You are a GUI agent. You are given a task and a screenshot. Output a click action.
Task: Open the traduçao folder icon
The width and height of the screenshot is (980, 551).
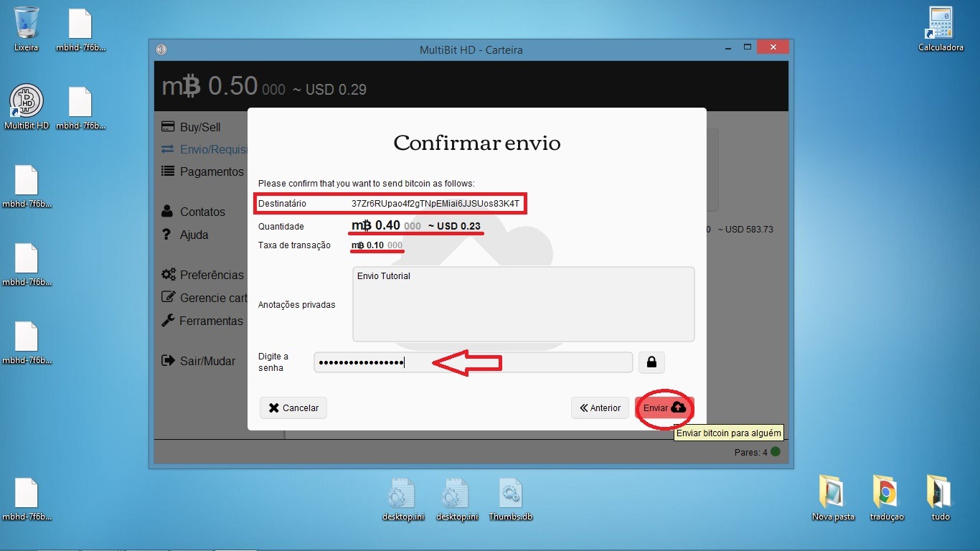tap(887, 492)
